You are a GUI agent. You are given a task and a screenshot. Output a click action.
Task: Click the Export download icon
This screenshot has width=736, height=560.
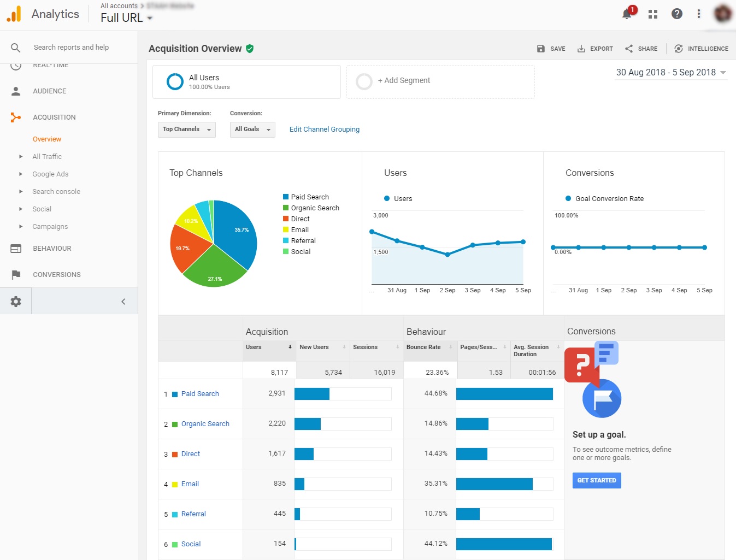[x=581, y=49]
